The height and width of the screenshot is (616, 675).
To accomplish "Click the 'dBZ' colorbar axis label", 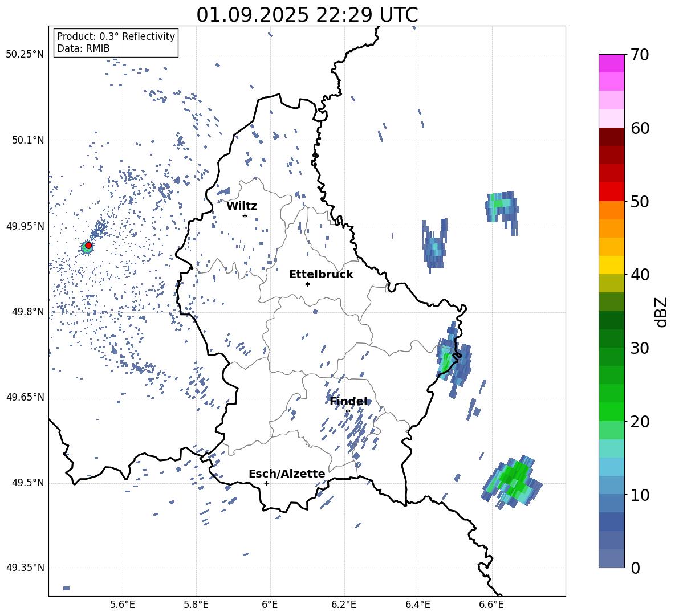I will click(x=662, y=312).
